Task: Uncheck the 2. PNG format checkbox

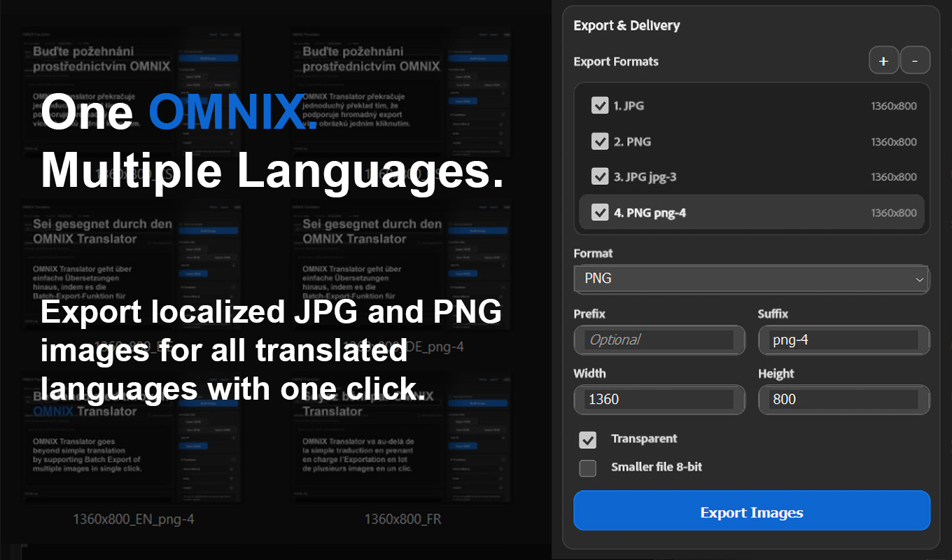Action: pos(600,141)
